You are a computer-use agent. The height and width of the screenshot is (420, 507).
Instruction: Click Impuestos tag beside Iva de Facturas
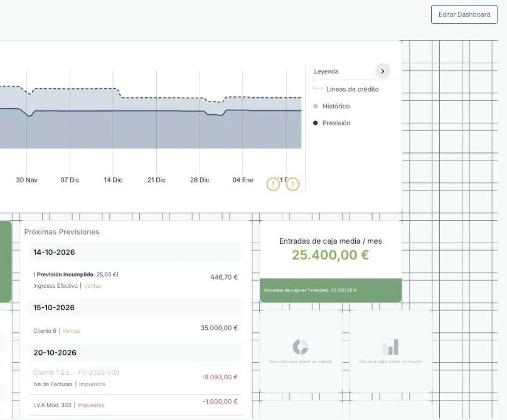click(x=92, y=384)
